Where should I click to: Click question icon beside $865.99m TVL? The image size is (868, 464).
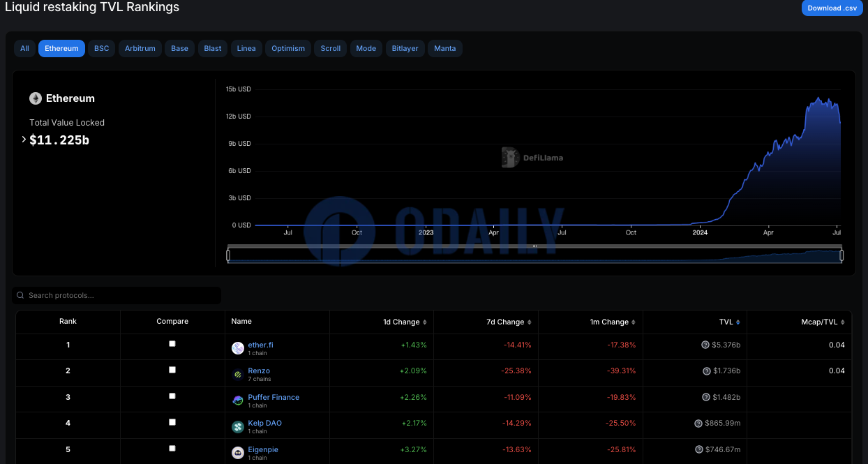pos(698,424)
